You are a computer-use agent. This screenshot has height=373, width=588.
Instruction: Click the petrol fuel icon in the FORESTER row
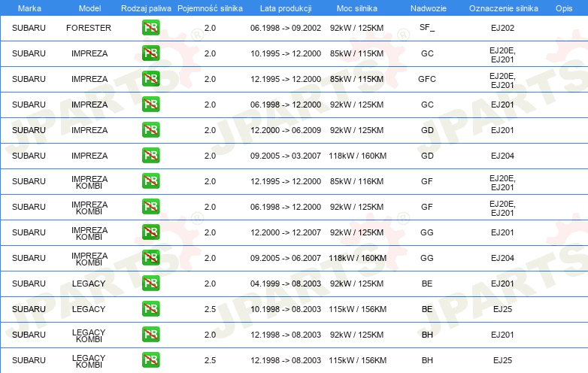pyautogui.click(x=150, y=28)
